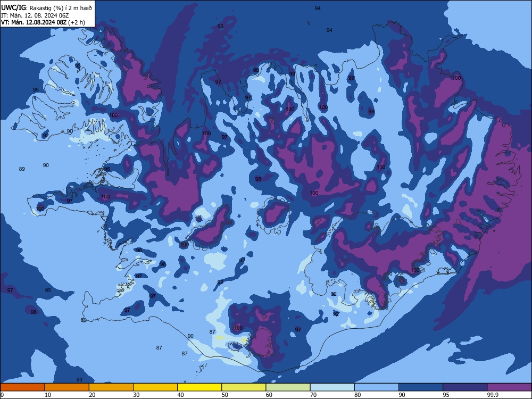Pick the bright yellow 40–50 legend swatch
Screen dimensions: 532x399
pyautogui.click(x=199, y=387)
